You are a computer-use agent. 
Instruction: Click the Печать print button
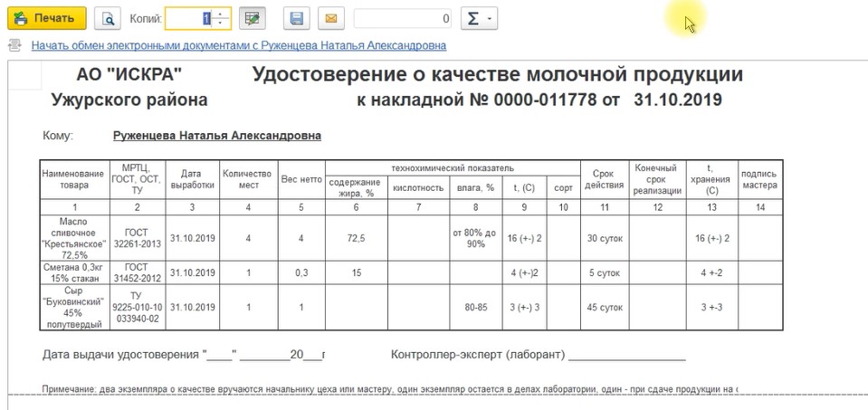(46, 18)
